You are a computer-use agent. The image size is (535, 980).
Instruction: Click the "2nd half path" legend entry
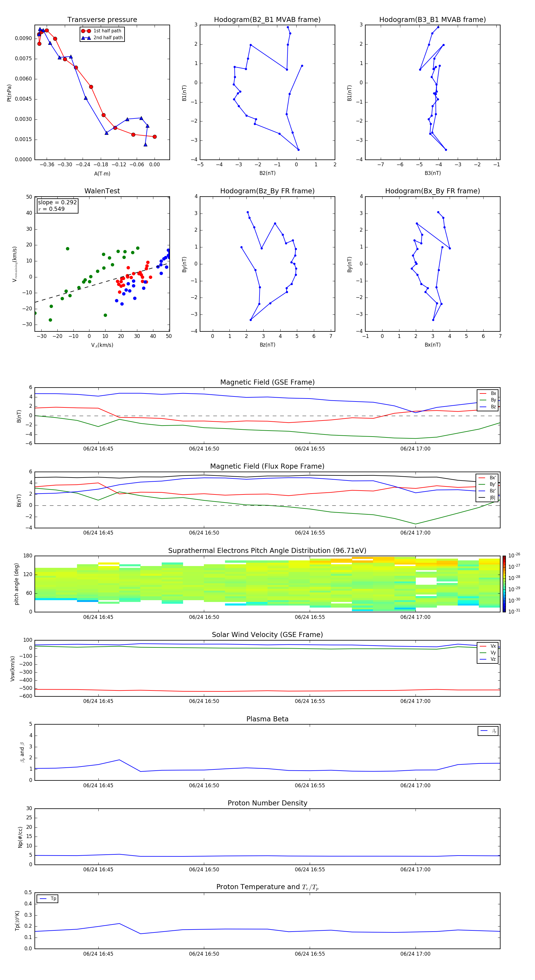coord(102,38)
